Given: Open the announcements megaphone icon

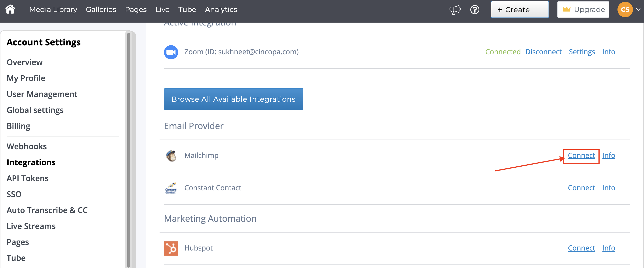Looking at the screenshot, I should 455,10.
